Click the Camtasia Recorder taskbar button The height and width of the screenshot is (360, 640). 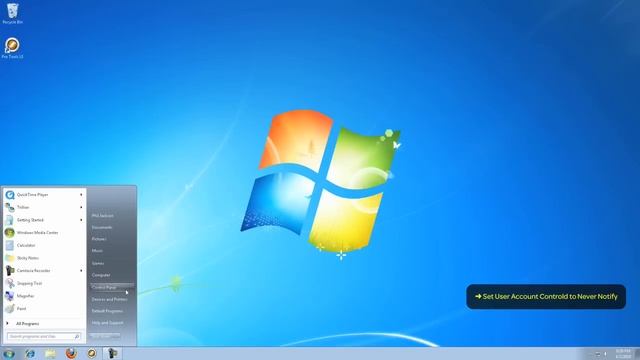(112, 353)
